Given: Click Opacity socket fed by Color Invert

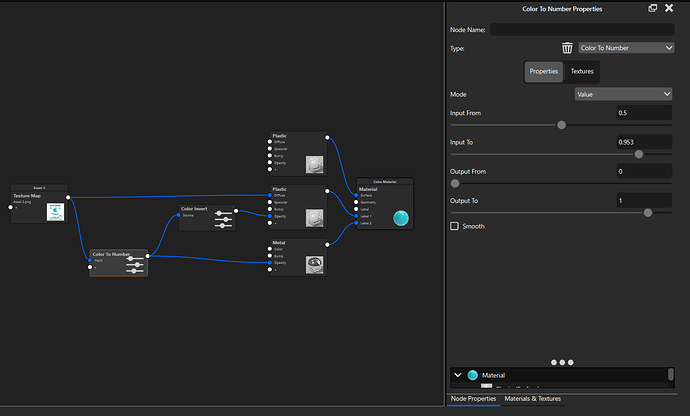Looking at the screenshot, I should pos(270,216).
